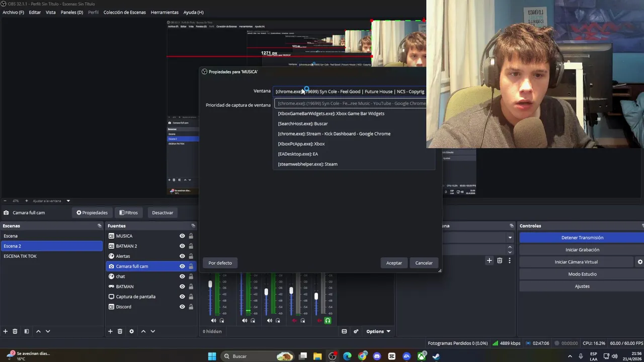Click the third mixer channel volume fader handle

coord(266,292)
